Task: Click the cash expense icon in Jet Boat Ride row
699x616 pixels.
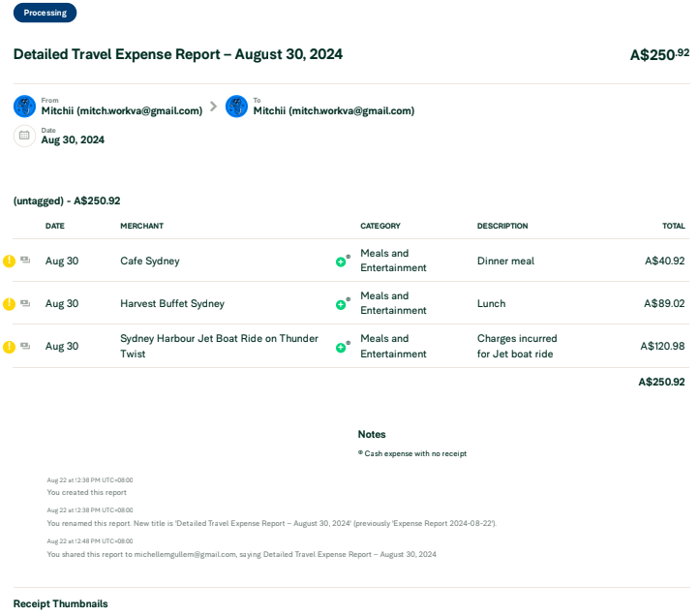Action: pos(25,346)
